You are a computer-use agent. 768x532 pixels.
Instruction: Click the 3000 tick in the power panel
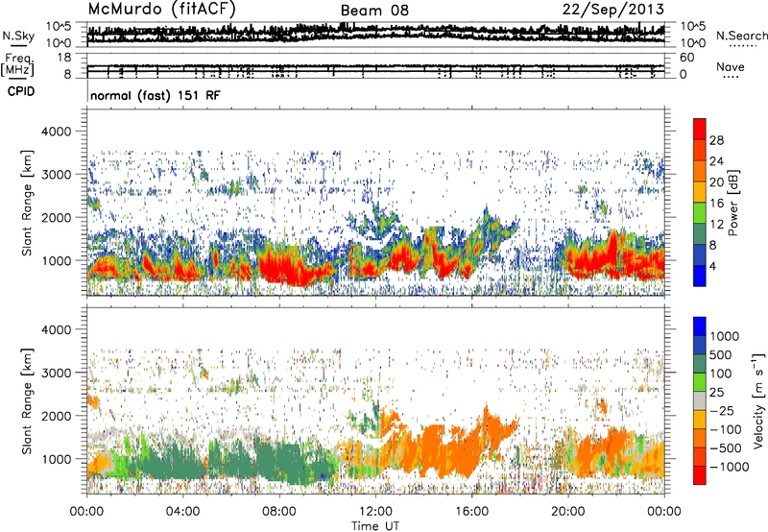pyautogui.click(x=56, y=175)
